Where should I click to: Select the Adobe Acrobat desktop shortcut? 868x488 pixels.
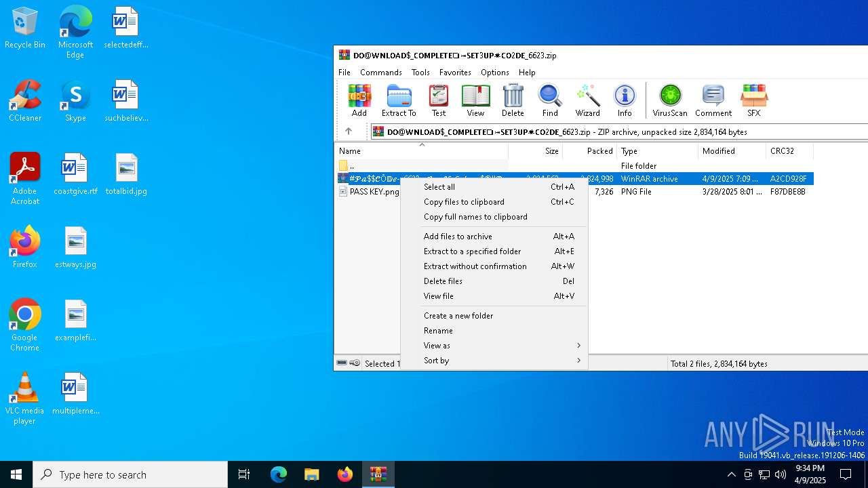(x=25, y=179)
